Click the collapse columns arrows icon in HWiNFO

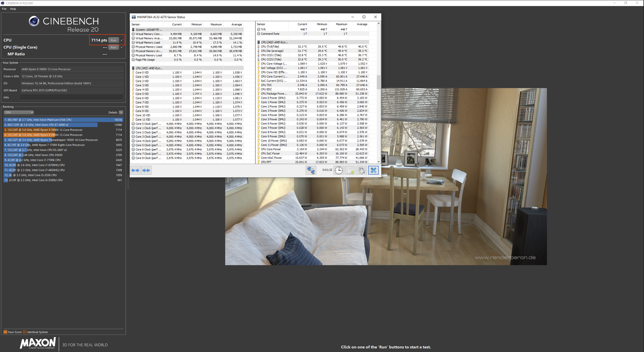[x=146, y=170]
